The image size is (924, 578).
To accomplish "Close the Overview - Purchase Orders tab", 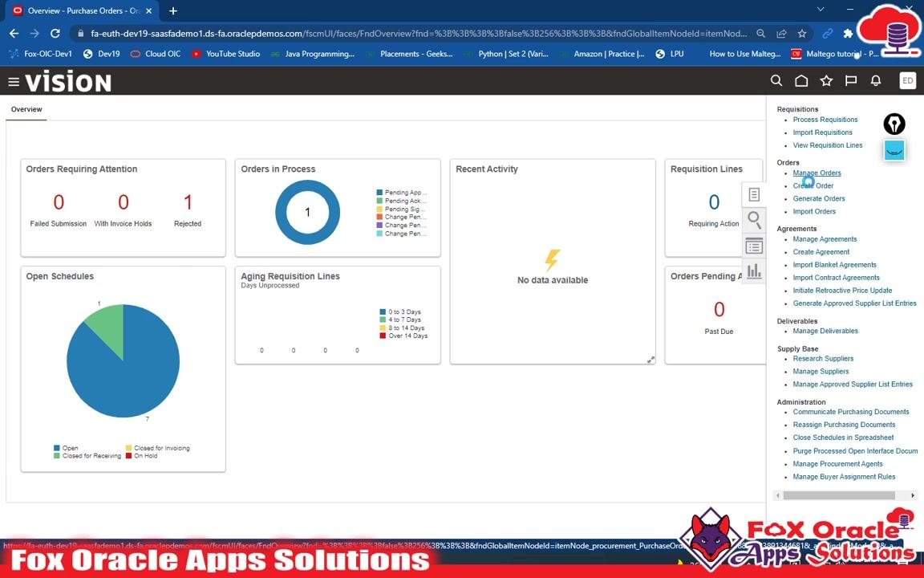I will [x=149, y=10].
